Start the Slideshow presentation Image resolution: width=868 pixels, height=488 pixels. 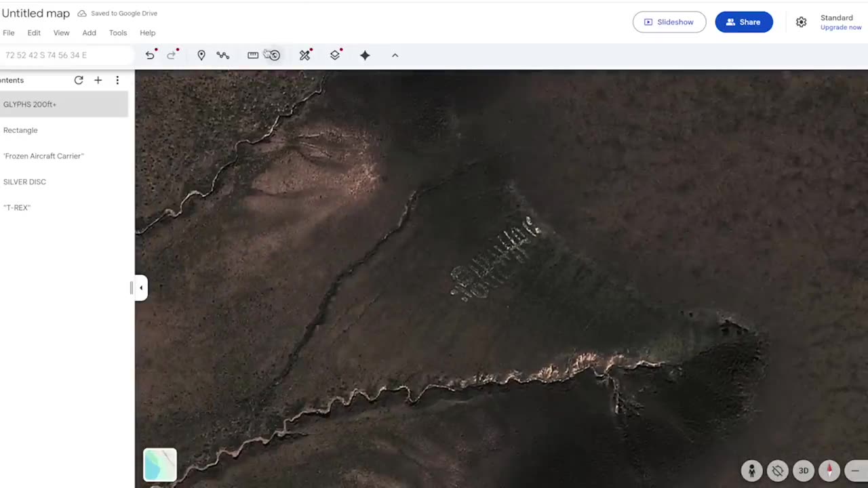(x=669, y=22)
